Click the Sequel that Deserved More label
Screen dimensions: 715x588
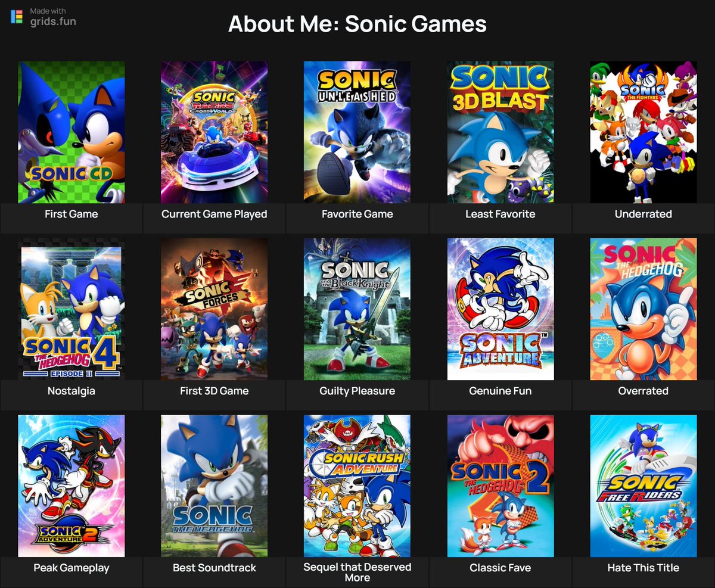pyautogui.click(x=357, y=572)
